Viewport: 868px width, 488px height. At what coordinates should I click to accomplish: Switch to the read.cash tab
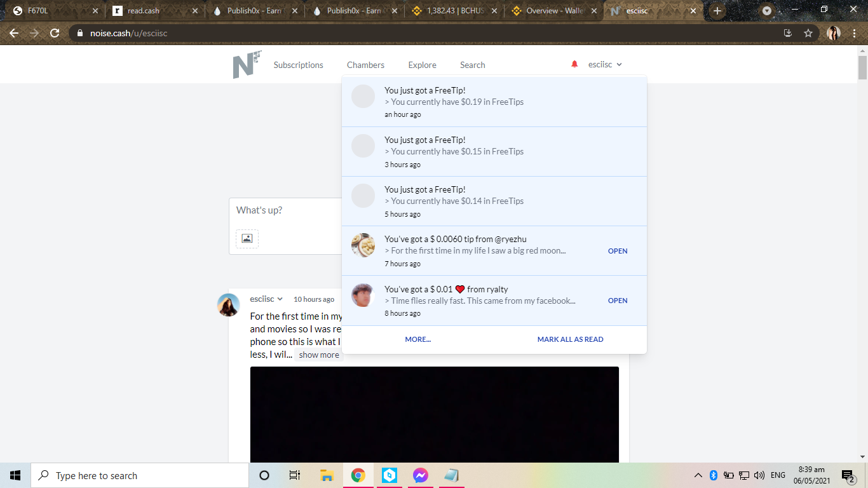[154, 11]
